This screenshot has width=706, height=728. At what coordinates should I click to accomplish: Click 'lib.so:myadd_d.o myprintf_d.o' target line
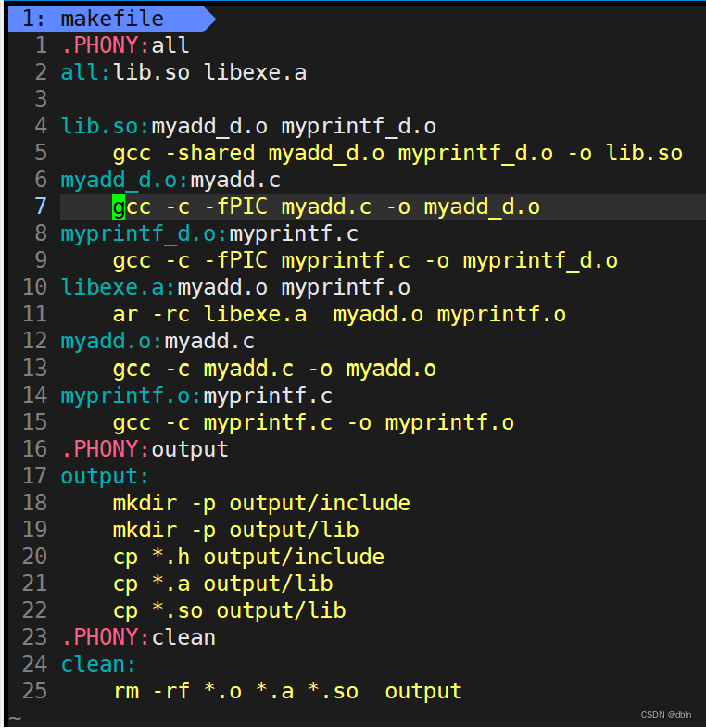(248, 126)
